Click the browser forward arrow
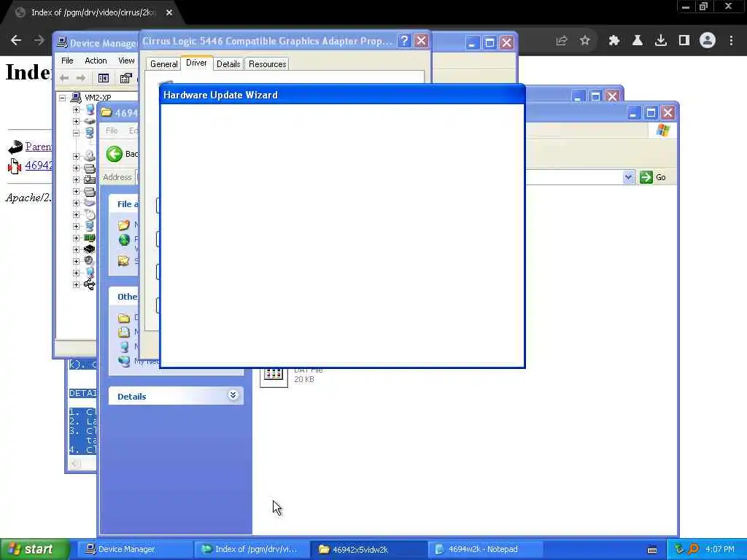 [39, 41]
